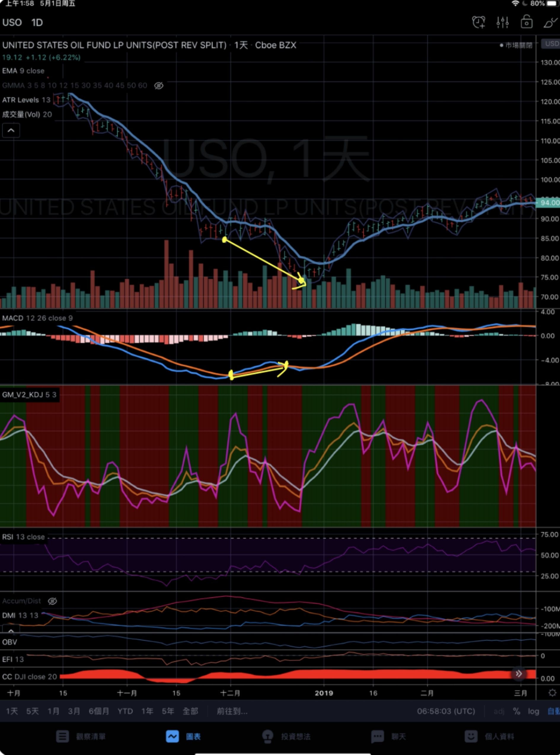Click the United States Oil Fund chart title
The width and height of the screenshot is (560, 755).
coord(149,45)
